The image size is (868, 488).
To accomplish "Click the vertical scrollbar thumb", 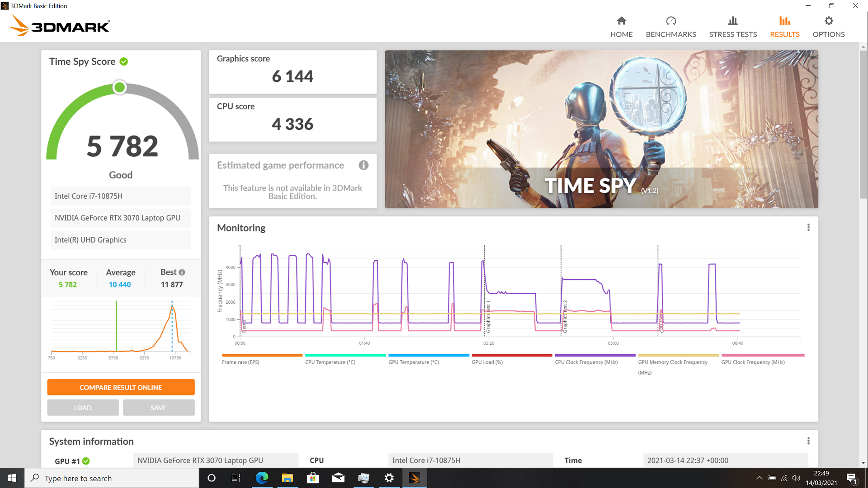I will click(x=863, y=125).
